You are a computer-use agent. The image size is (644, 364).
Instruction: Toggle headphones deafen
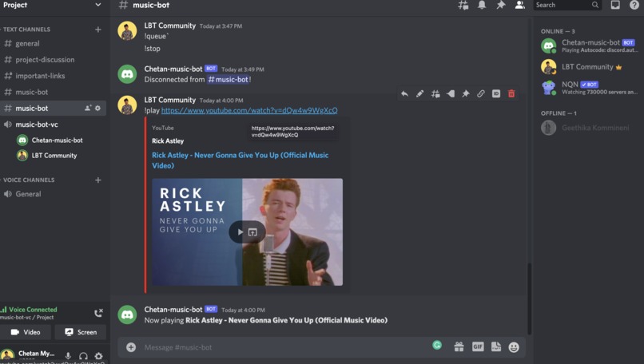click(x=83, y=355)
